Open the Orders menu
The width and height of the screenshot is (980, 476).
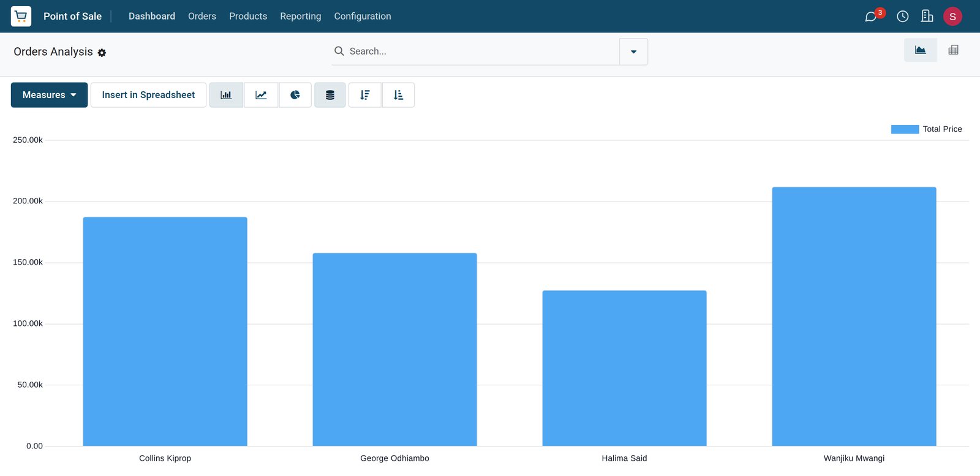202,16
